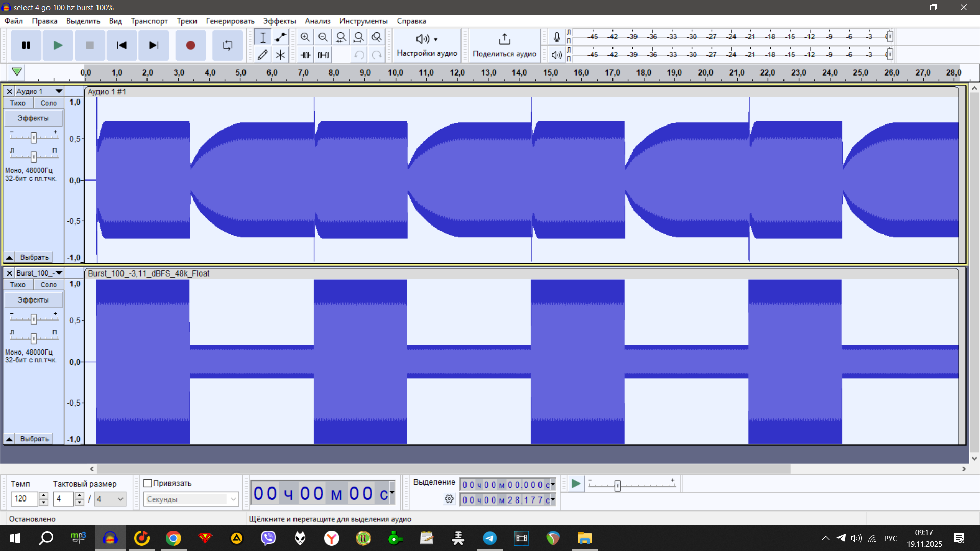
Task: Select the Envelope tool
Action: coord(280,37)
